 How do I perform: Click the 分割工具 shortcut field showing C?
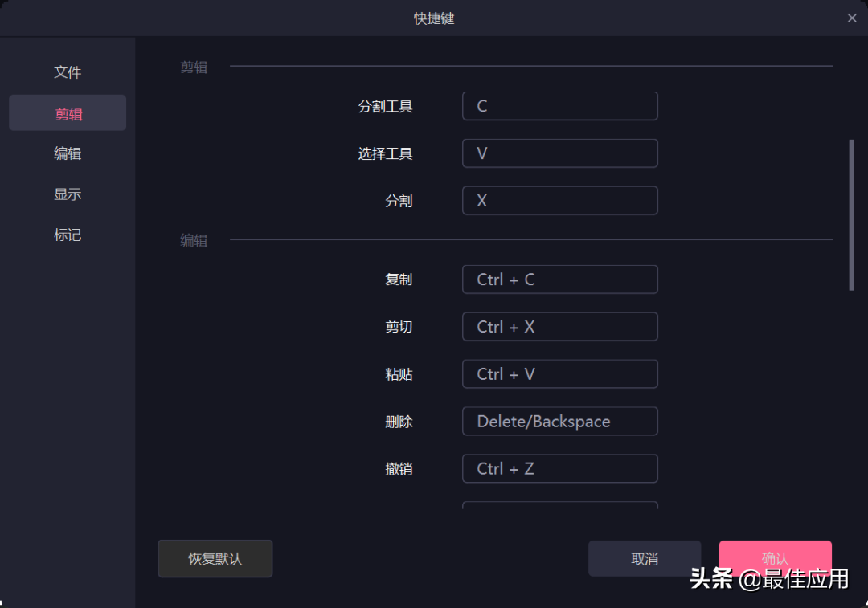[559, 106]
